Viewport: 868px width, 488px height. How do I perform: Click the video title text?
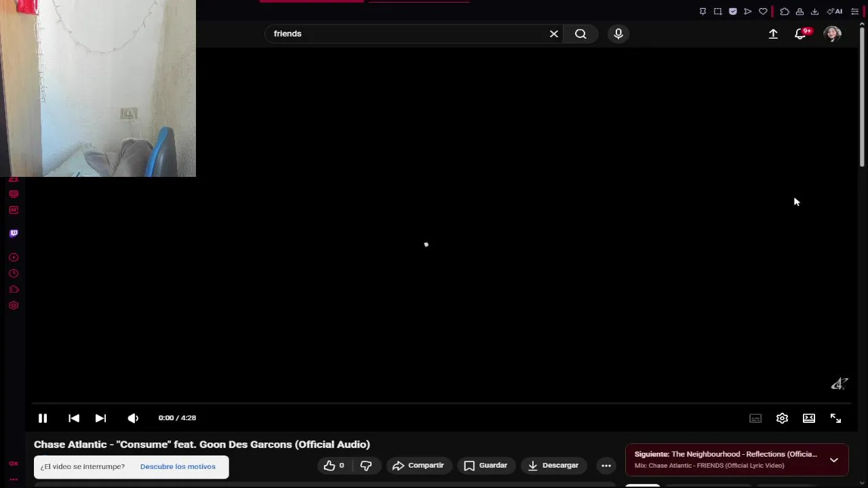click(202, 445)
